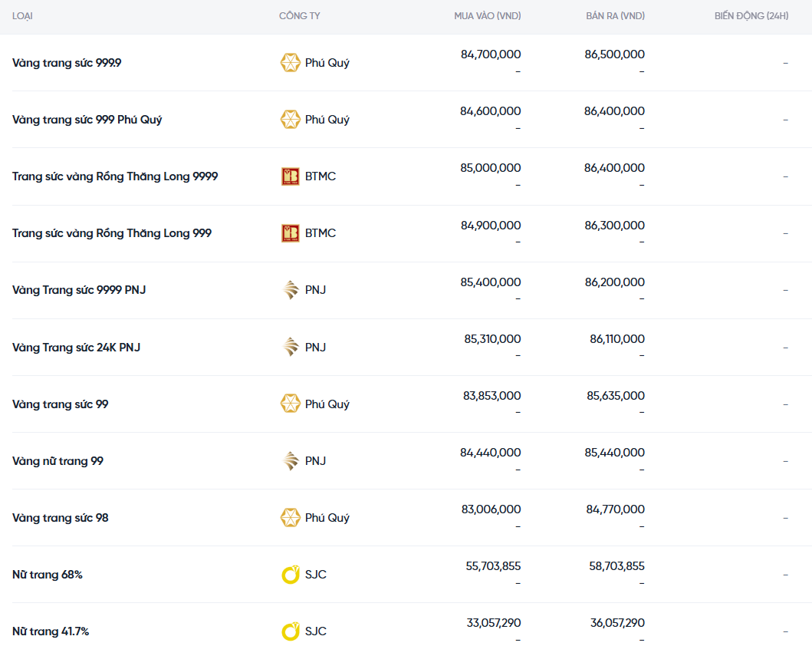Click sell price 86,110,000
812x656 pixels.
(617, 339)
